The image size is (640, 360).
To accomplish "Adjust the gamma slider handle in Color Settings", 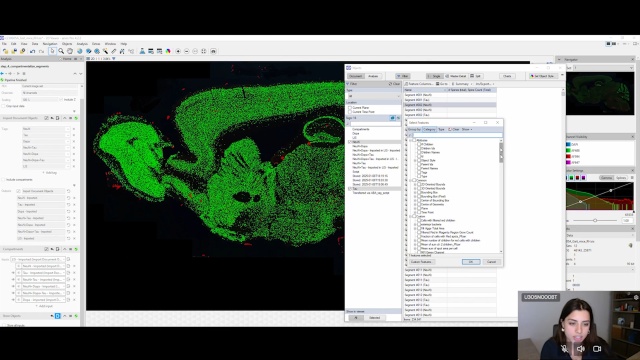I will coord(595,220).
